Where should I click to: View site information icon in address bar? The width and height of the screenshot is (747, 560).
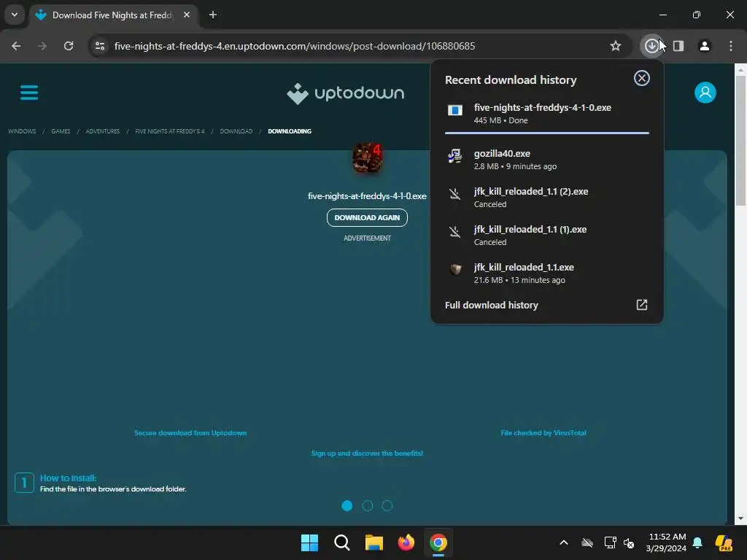pyautogui.click(x=100, y=46)
